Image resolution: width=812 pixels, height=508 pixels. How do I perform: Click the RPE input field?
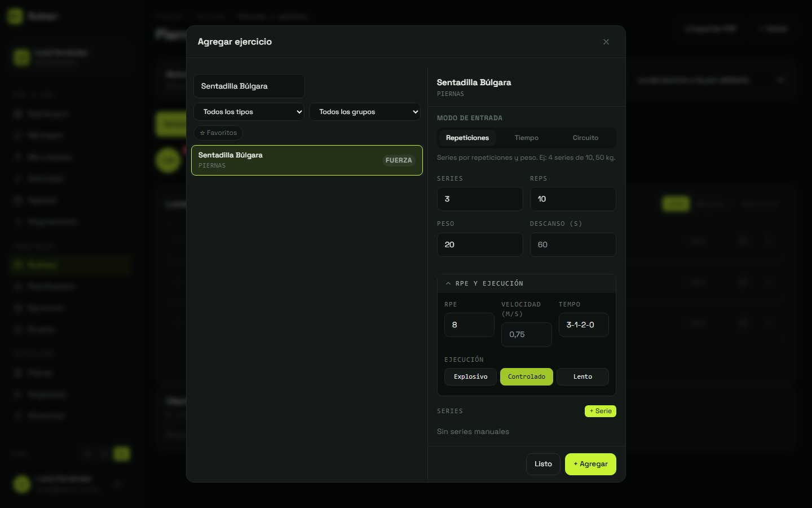pos(469,325)
